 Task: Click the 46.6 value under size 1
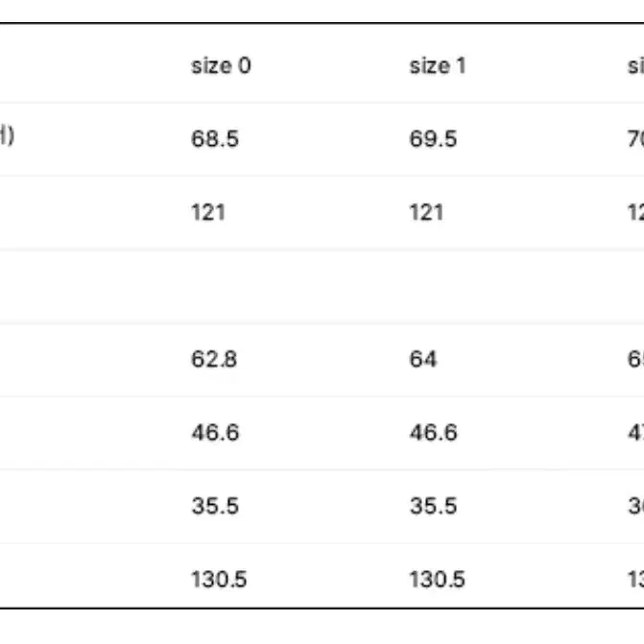(433, 433)
